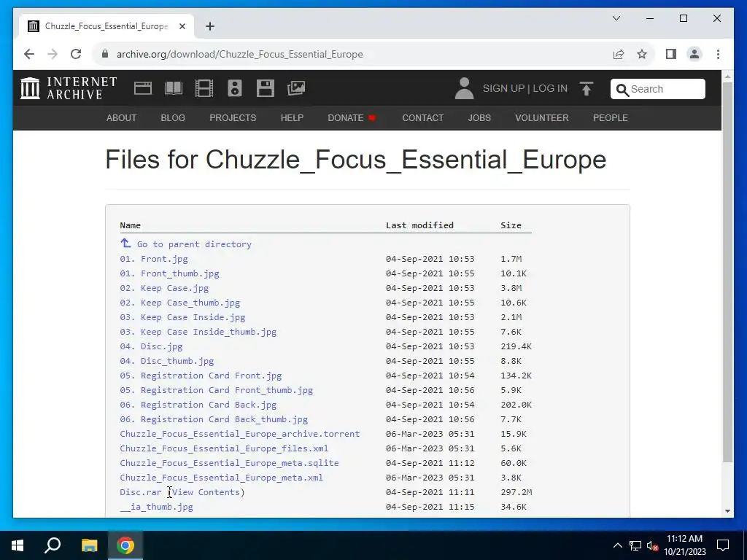Open the PROJECTS menu item
Screen dimensions: 747x560
coord(233,117)
